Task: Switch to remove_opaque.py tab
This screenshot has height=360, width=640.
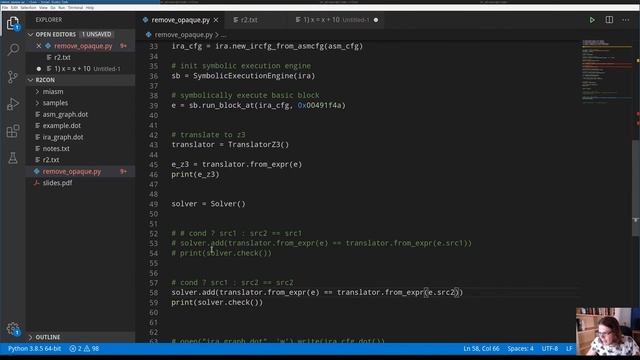Action: pyautogui.click(x=180, y=20)
